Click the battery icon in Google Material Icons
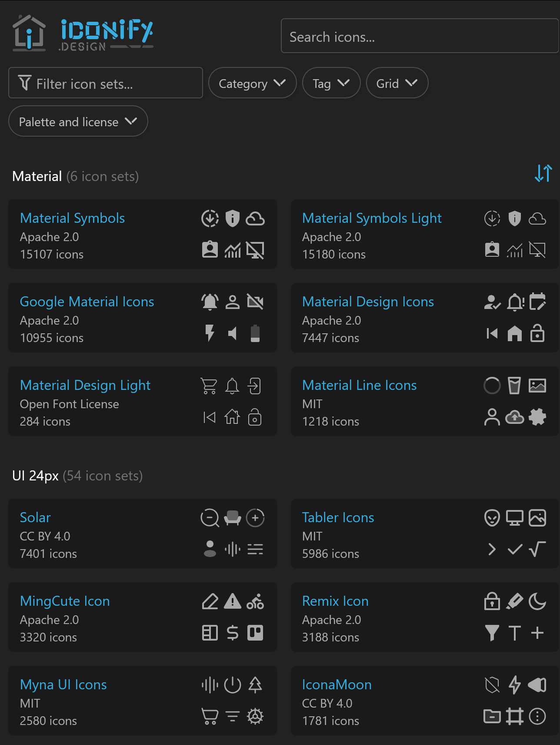This screenshot has width=560, height=745. point(256,333)
